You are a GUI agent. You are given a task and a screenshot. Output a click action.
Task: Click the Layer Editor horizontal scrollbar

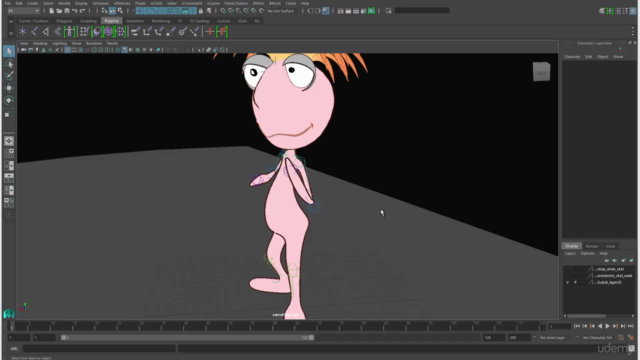coord(587,316)
